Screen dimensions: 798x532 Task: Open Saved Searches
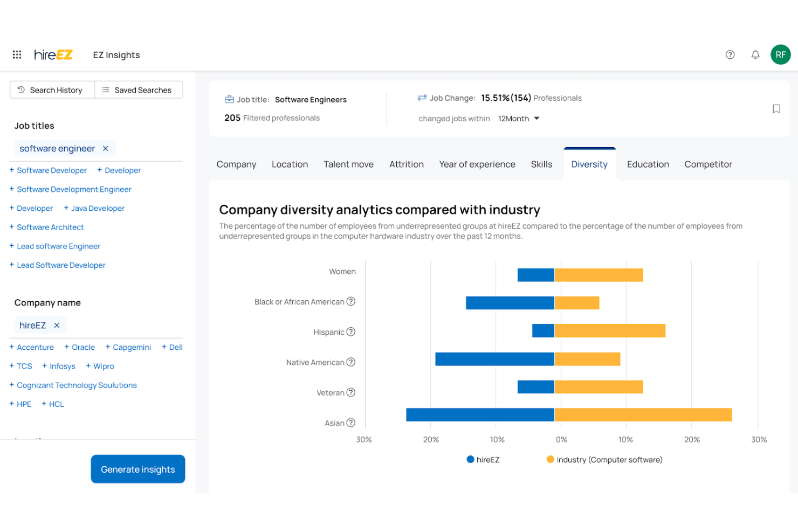click(139, 89)
